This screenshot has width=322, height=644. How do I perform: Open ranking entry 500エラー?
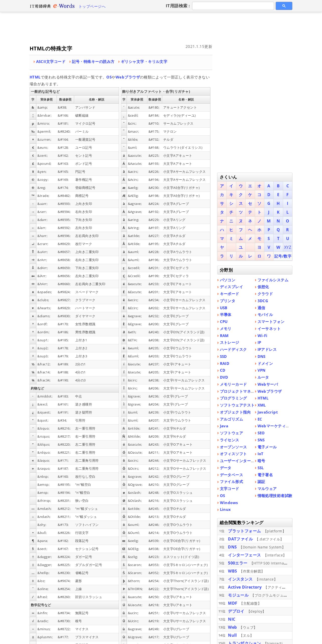click(237, 563)
